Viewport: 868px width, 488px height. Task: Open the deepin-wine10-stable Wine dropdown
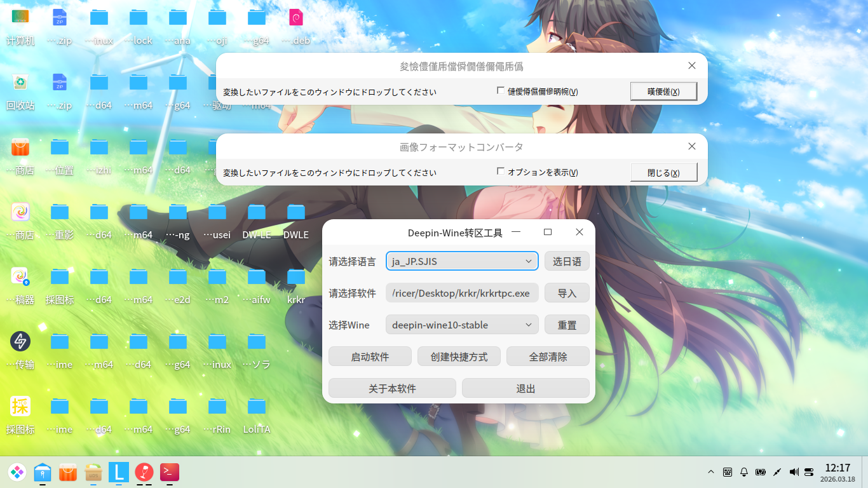tap(462, 325)
